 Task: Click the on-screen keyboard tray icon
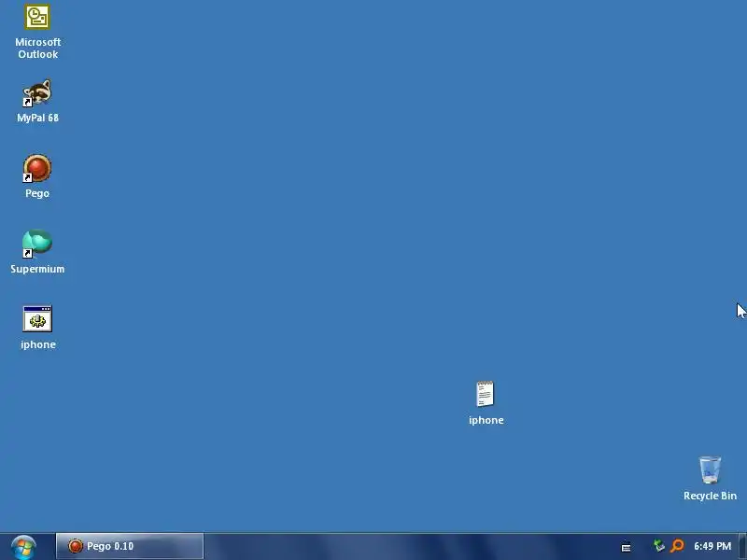coord(626,547)
